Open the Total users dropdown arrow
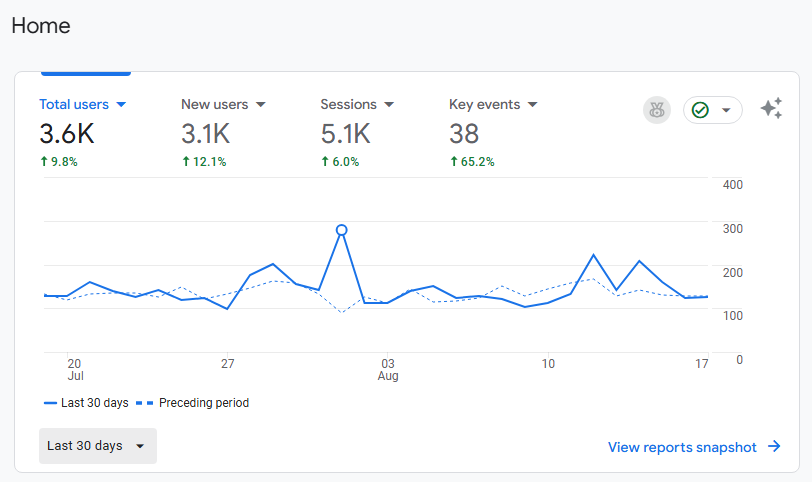The height and width of the screenshot is (482, 812). pyautogui.click(x=121, y=104)
